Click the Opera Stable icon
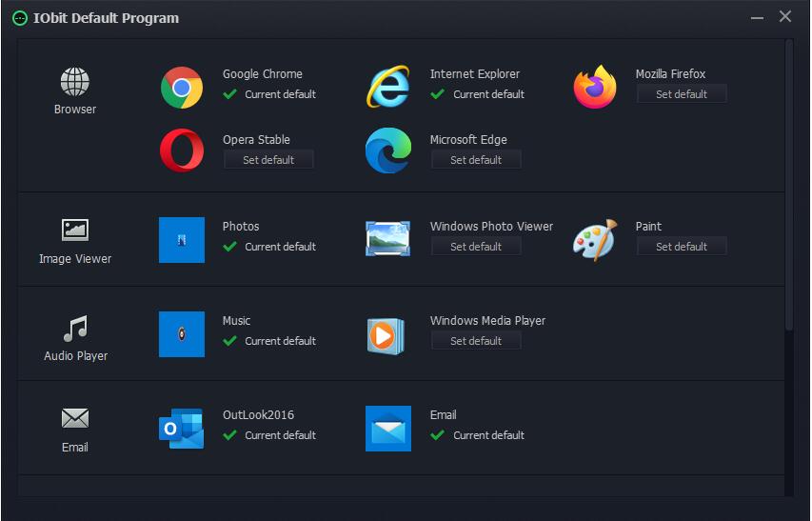812x521 pixels. (181, 150)
